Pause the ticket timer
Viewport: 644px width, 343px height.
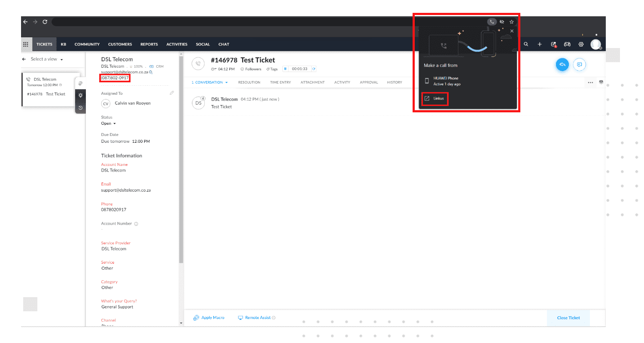(285, 69)
